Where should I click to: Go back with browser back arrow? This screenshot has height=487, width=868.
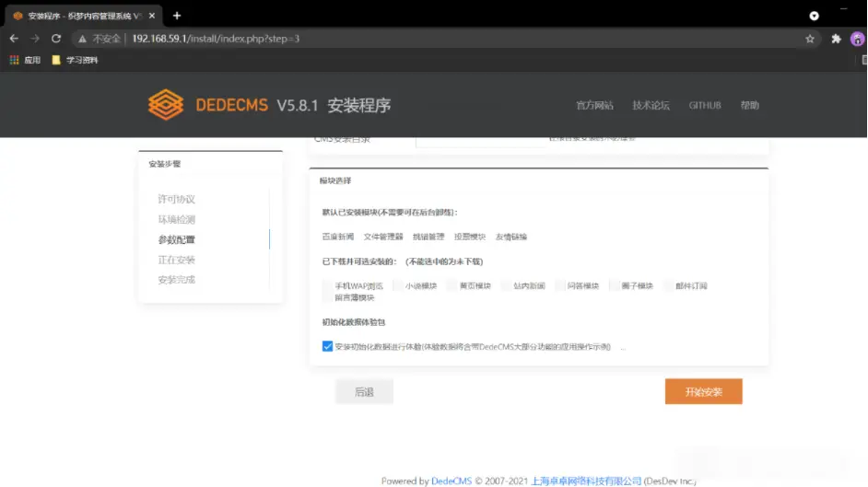(x=14, y=38)
